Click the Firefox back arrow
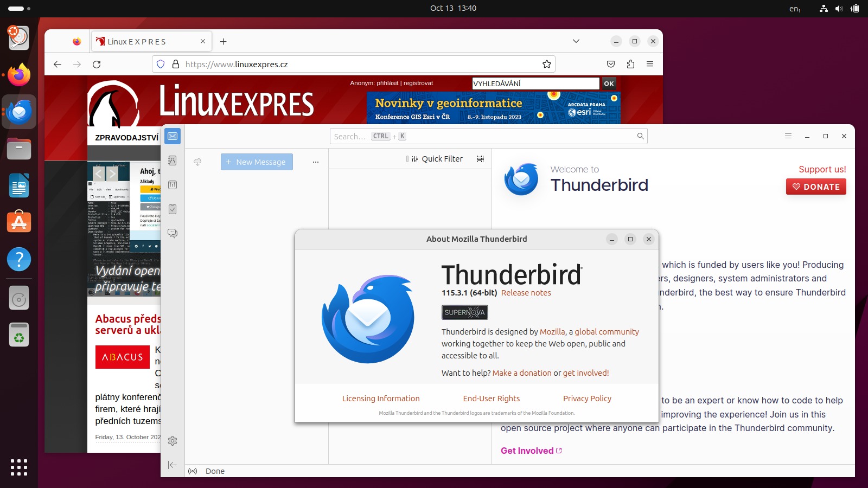Viewport: 868px width, 488px height. click(58, 64)
